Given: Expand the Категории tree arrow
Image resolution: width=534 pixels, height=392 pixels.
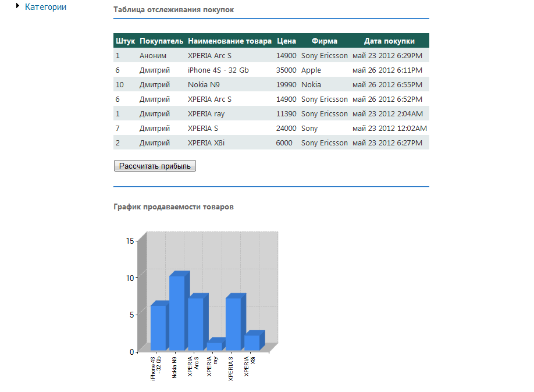Looking at the screenshot, I should pyautogui.click(x=17, y=6).
